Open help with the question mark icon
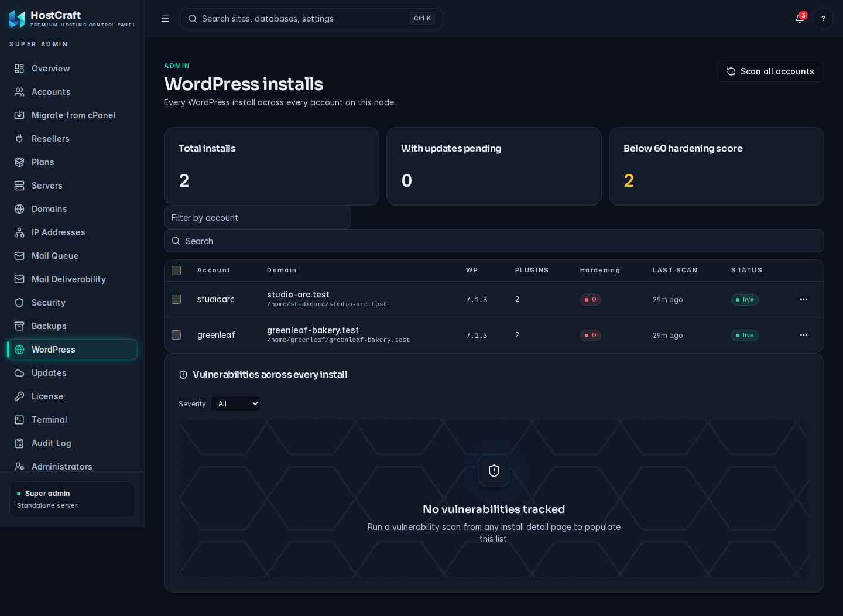Screen dimensions: 843x616 point(823,19)
